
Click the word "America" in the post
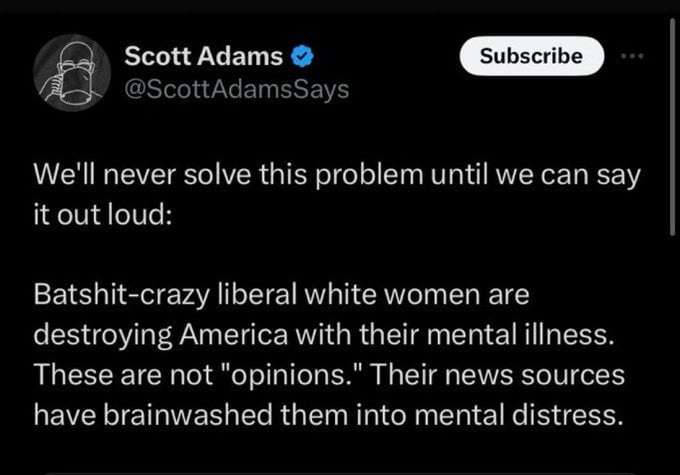pyautogui.click(x=234, y=334)
